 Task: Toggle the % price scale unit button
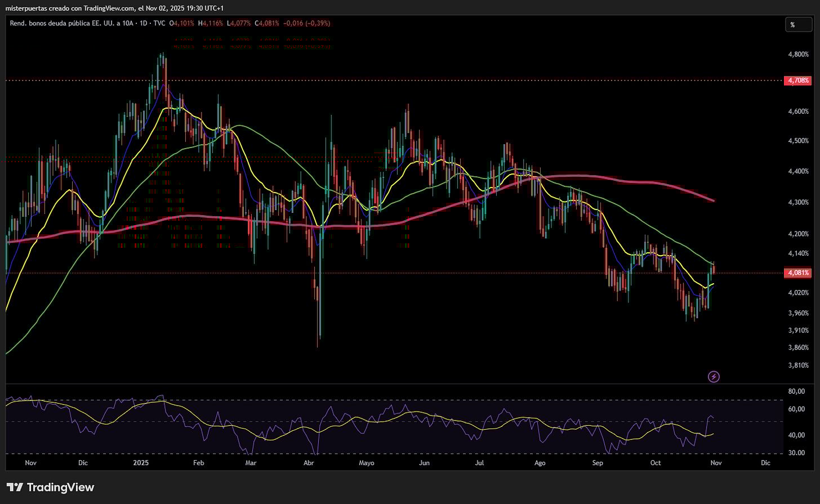point(792,25)
